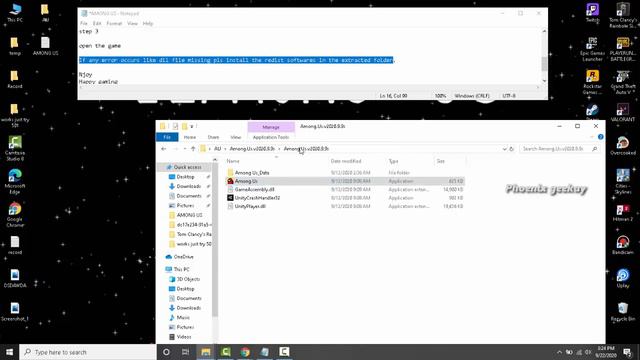Image resolution: width=640 pixels, height=360 pixels.
Task: Open Notepad File menu
Action: point(84,23)
